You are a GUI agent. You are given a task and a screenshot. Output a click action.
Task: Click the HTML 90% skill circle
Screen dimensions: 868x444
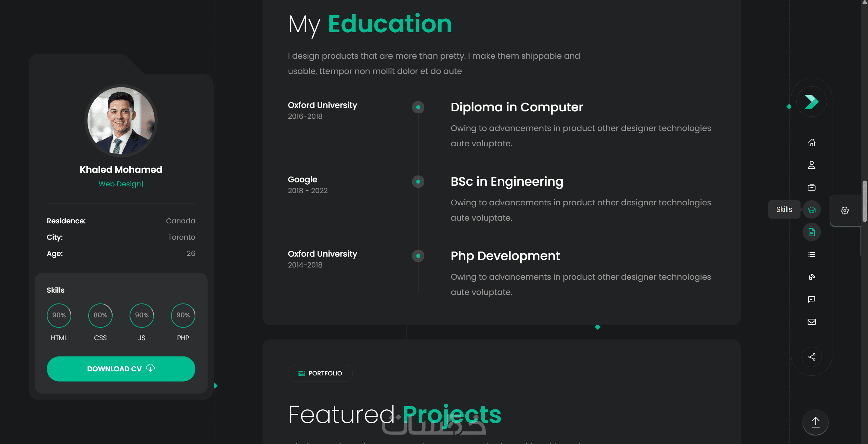[59, 315]
